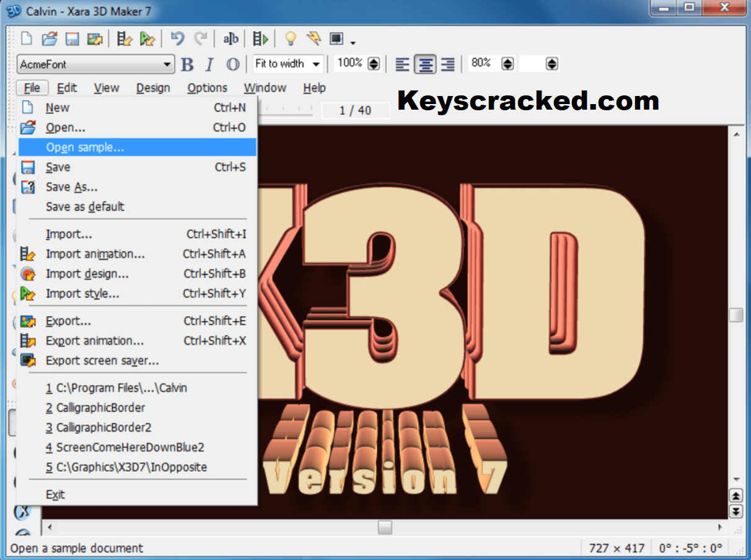Click the dark square display icon
Viewport: 751px width, 560px height.
(336, 38)
